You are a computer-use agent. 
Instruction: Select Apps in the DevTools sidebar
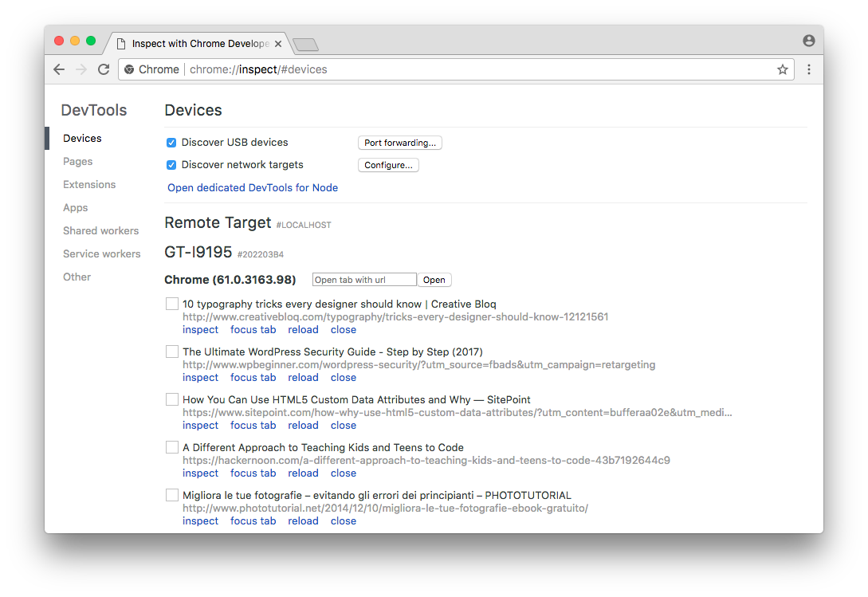pos(75,208)
